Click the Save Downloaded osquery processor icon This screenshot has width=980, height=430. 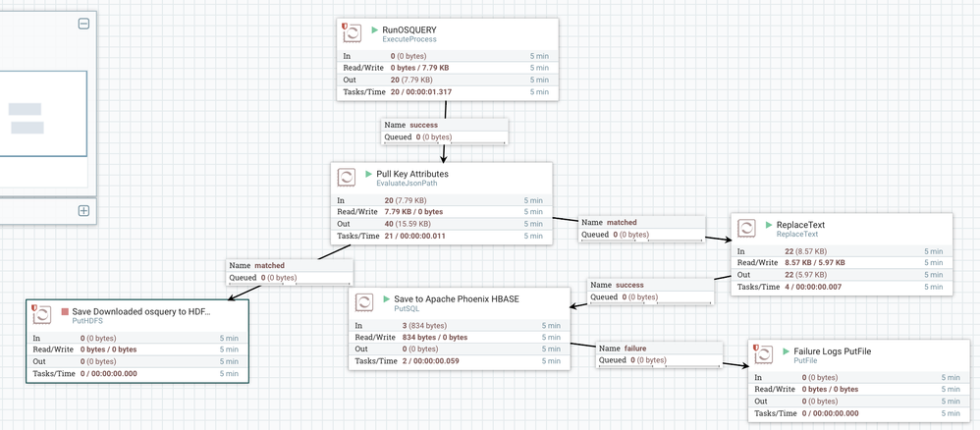(x=42, y=314)
